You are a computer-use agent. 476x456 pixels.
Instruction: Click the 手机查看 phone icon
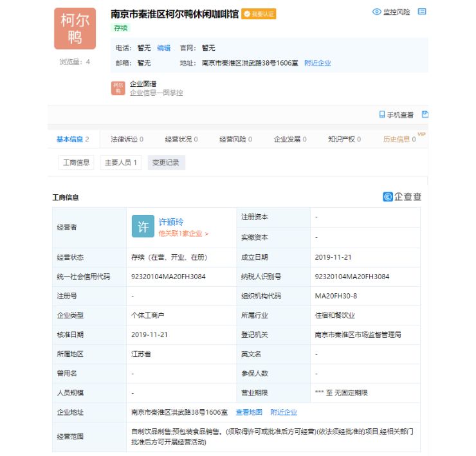[382, 114]
